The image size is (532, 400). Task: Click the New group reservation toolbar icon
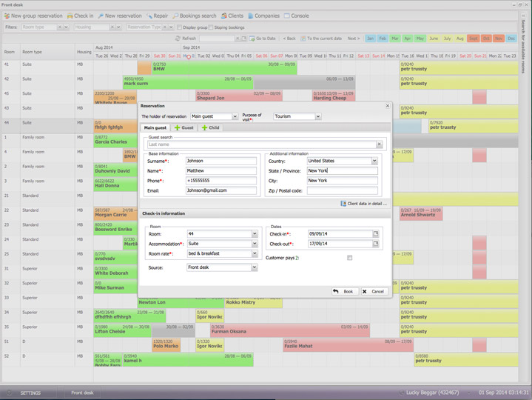(7, 16)
